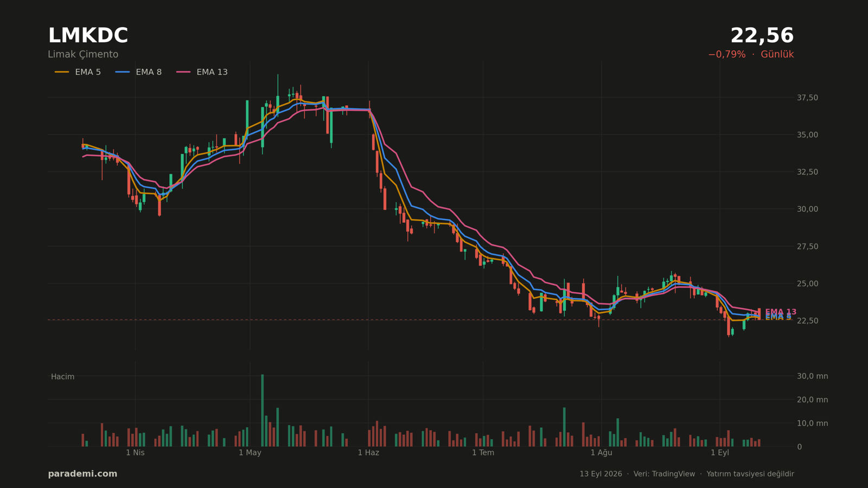Click the blue EMA 8 legend line swatch
The width and height of the screenshot is (868, 488).
click(x=123, y=72)
